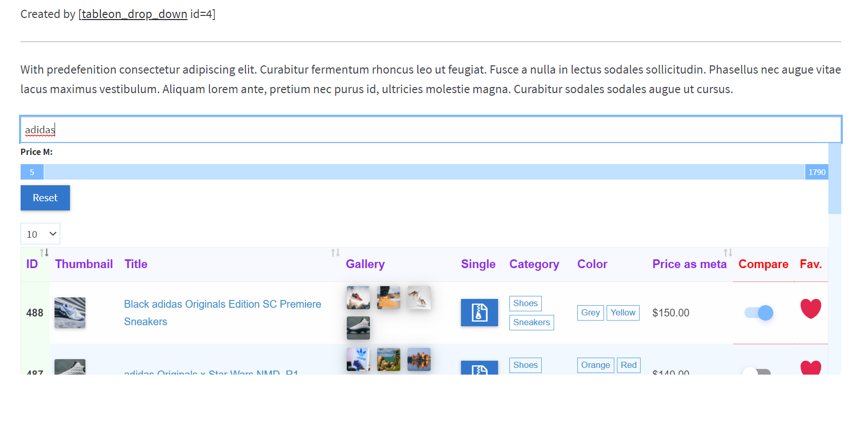Open second gallery image, orange shoe, row 488
This screenshot has width=868, height=424.
tap(388, 298)
